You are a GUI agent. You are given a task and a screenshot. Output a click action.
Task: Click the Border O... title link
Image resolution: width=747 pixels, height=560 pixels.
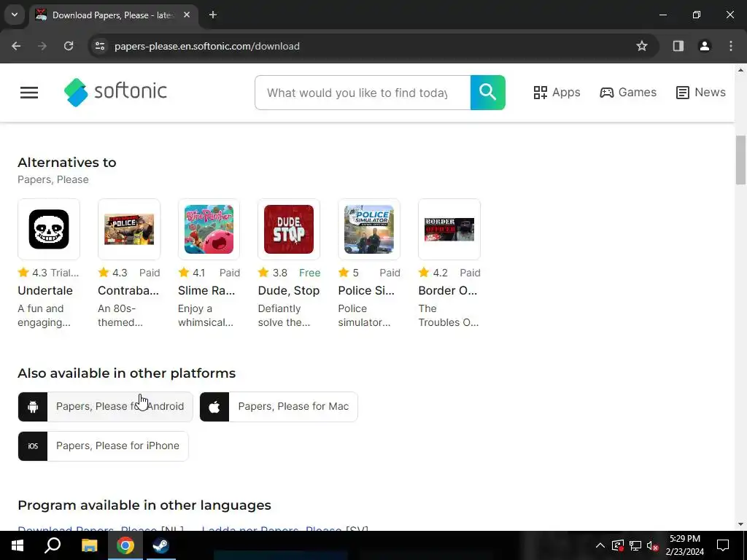click(x=447, y=290)
